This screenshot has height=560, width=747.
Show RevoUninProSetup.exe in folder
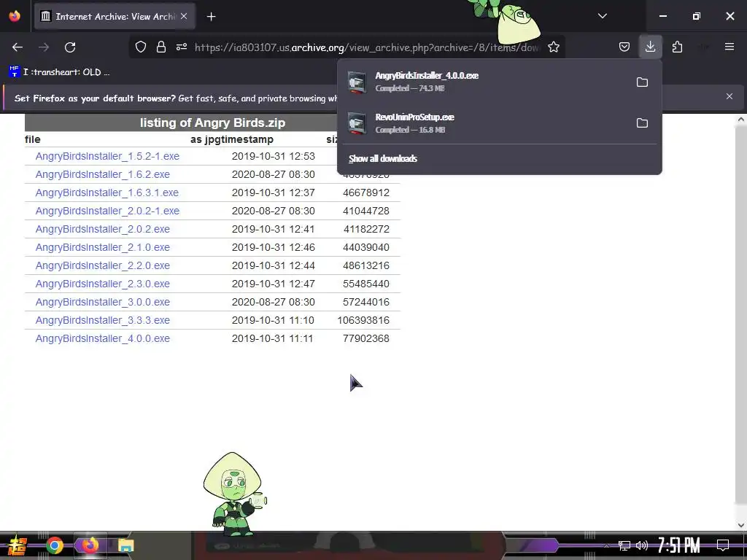[642, 122]
